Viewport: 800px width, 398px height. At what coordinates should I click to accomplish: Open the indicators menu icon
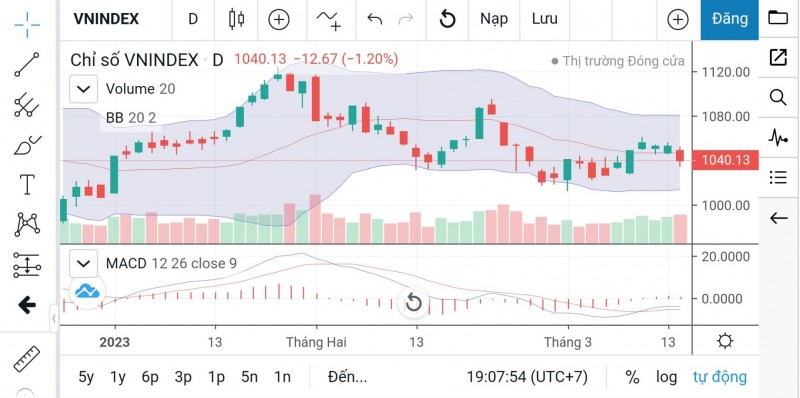click(329, 20)
